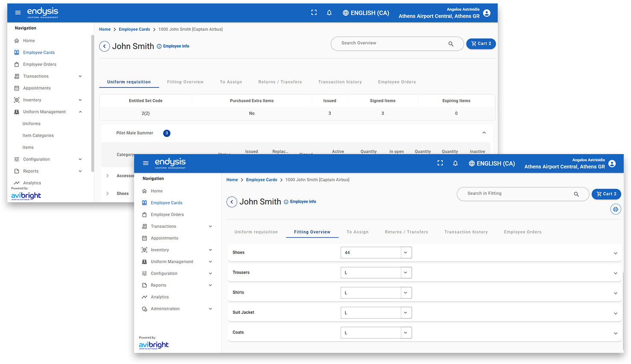Click the back arrow on Fitting Overview page
The image size is (631, 364).
click(232, 202)
